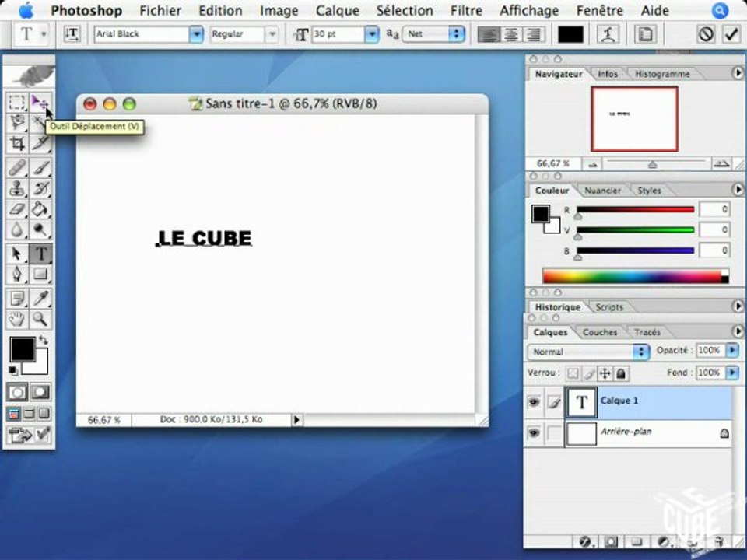The image size is (747, 560).
Task: Select the Crop tool
Action: (17, 143)
